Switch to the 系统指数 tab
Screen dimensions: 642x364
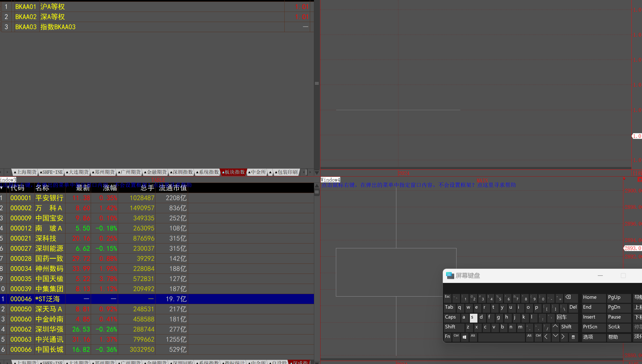point(208,172)
